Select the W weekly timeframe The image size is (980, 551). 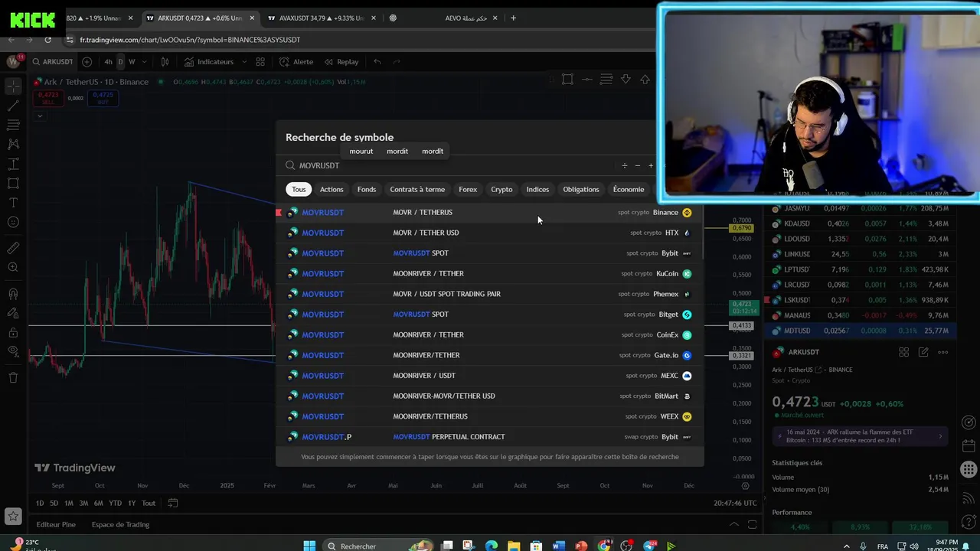[x=132, y=62]
